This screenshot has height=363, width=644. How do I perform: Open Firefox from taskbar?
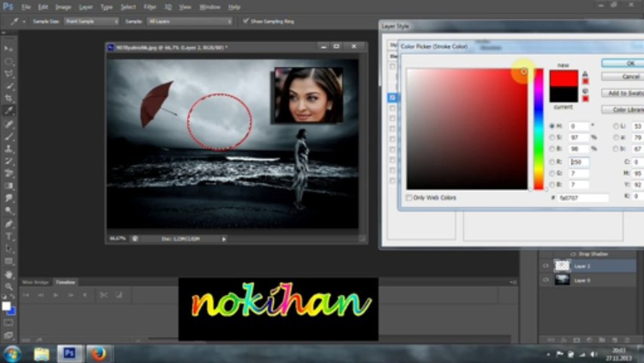pos(98,354)
